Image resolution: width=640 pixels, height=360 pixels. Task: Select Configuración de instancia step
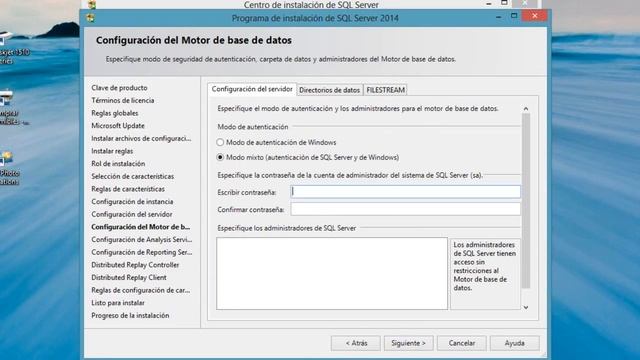pos(132,202)
